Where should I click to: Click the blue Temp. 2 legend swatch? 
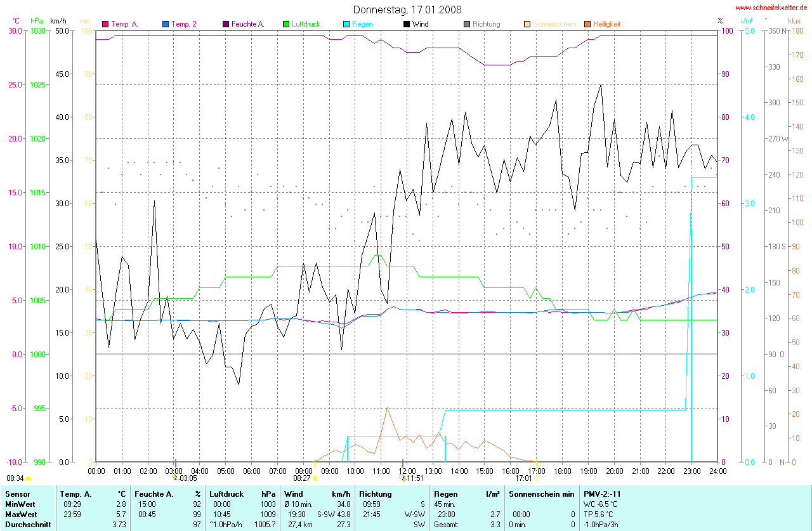[166, 24]
